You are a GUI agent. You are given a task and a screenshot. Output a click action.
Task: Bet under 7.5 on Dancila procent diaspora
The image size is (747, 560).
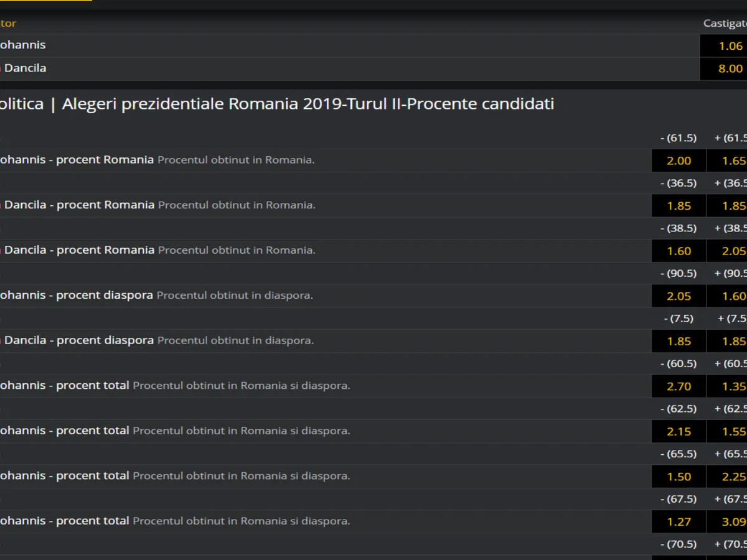click(679, 341)
